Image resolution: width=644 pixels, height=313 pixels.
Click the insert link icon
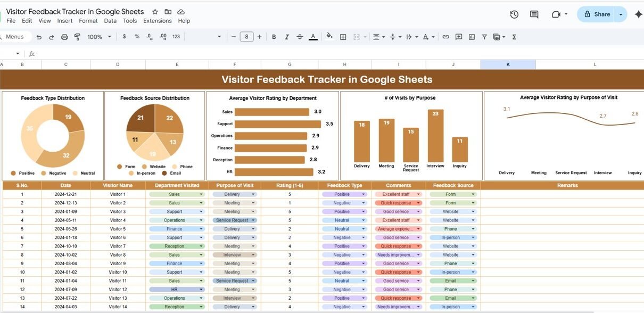coord(445,37)
